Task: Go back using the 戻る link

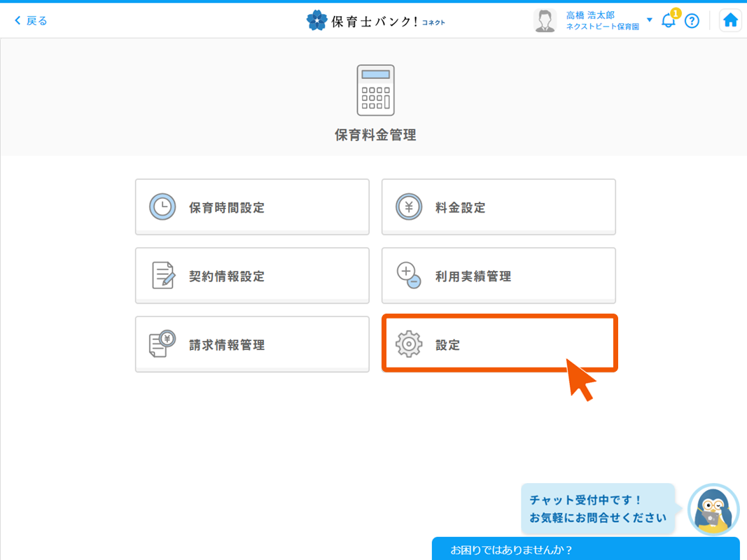Action: click(x=29, y=20)
